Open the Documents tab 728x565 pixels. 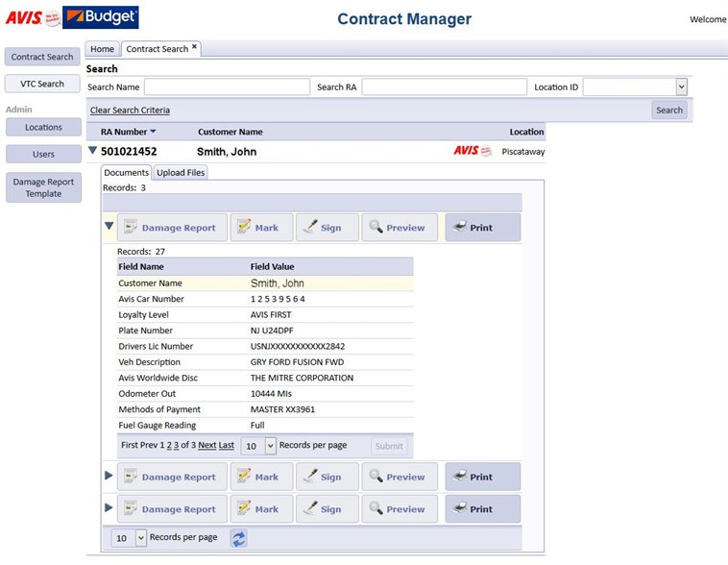126,172
